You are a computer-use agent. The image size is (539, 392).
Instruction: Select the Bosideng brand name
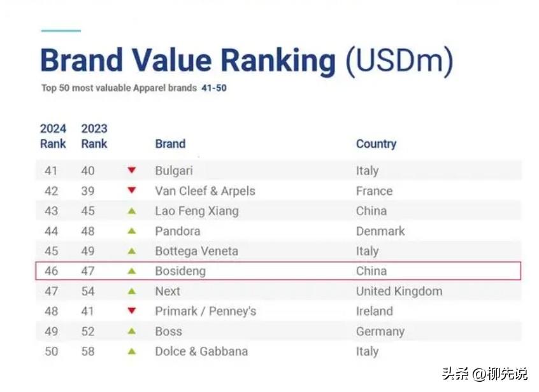tap(180, 271)
